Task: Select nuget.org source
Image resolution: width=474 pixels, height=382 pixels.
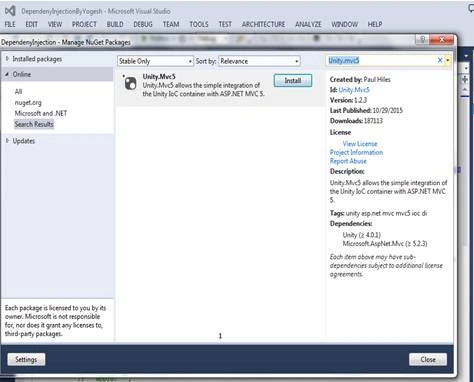Action: [x=28, y=103]
